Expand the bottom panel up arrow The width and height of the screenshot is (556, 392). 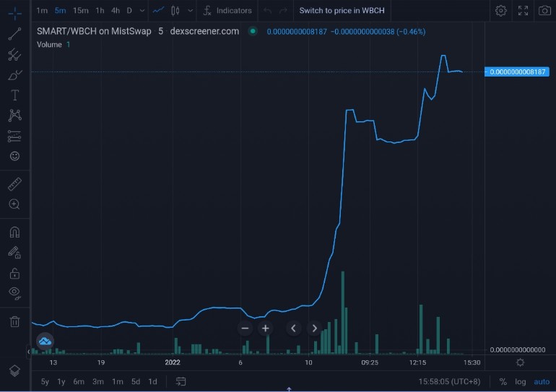(289, 389)
